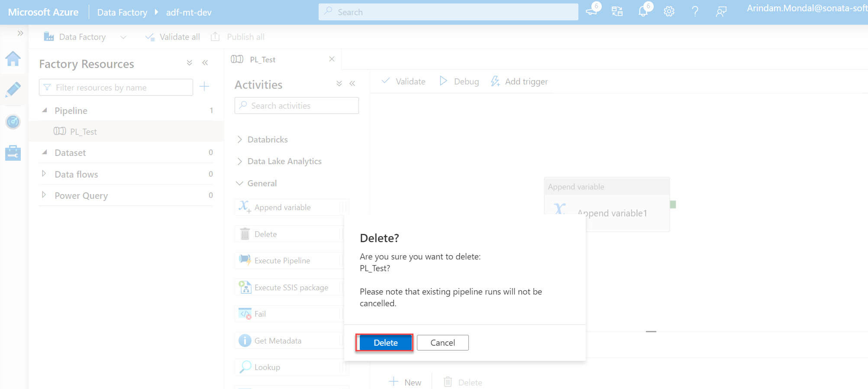Add a new resource with plus icon
The height and width of the screenshot is (389, 868).
[x=204, y=87]
